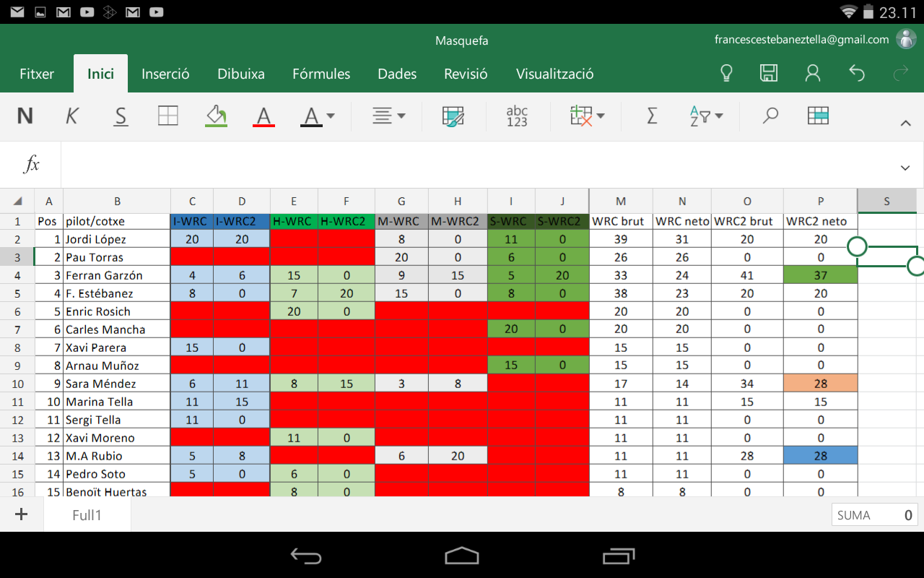Click the table format icon
This screenshot has height=578, width=924.
coord(818,116)
